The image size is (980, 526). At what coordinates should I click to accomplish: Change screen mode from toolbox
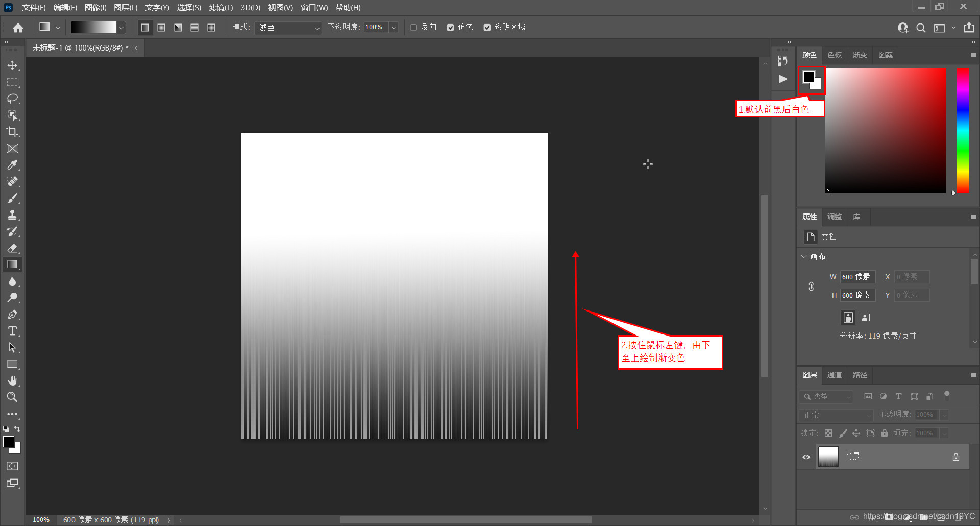pos(12,483)
